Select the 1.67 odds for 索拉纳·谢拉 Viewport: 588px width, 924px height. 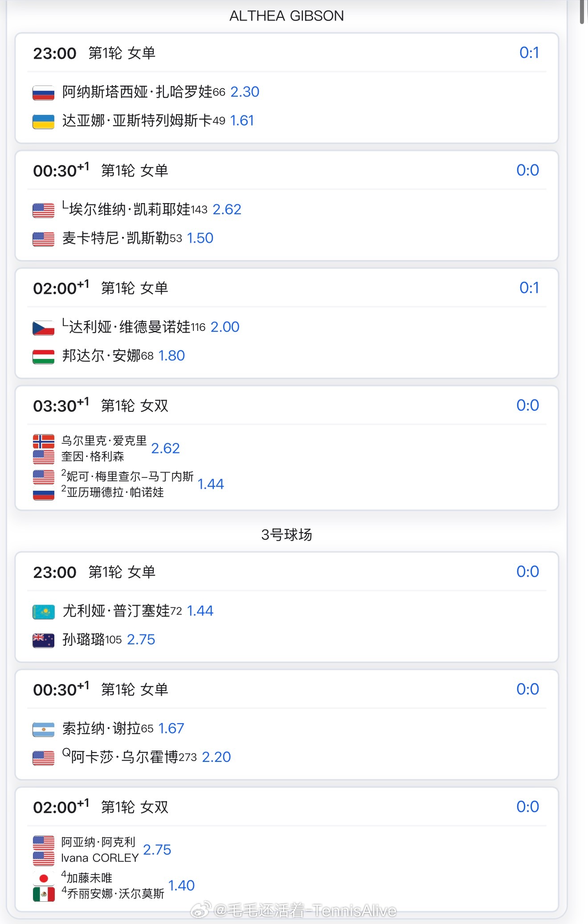171,729
